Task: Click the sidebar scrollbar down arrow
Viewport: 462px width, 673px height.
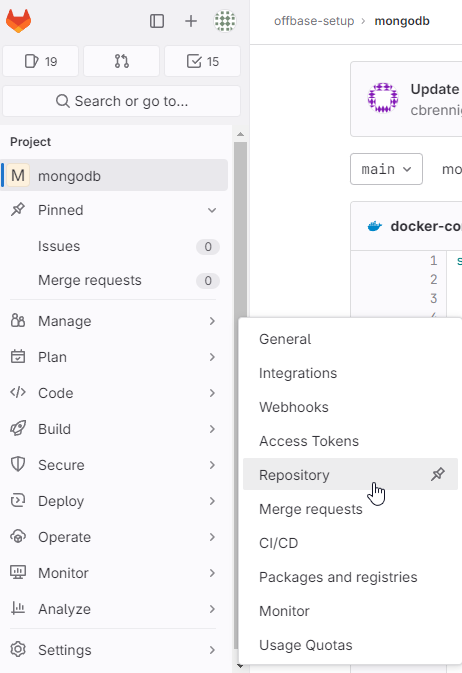Action: click(240, 667)
